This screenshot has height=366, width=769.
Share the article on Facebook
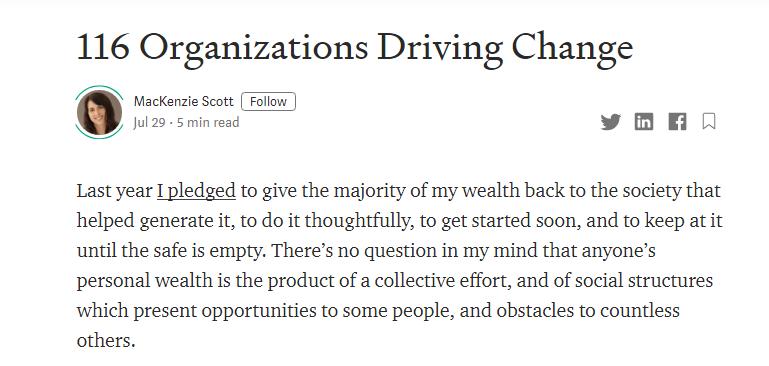[677, 122]
